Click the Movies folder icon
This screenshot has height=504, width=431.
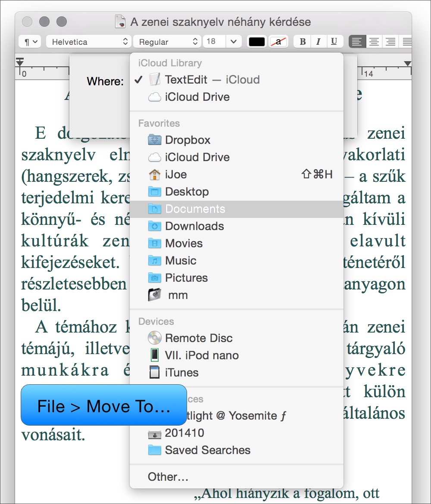pos(154,243)
